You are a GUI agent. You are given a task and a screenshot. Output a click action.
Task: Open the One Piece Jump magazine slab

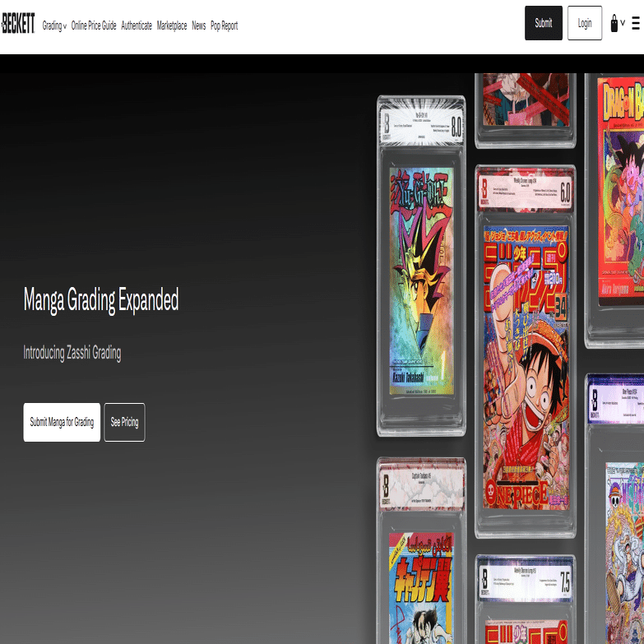(526, 351)
